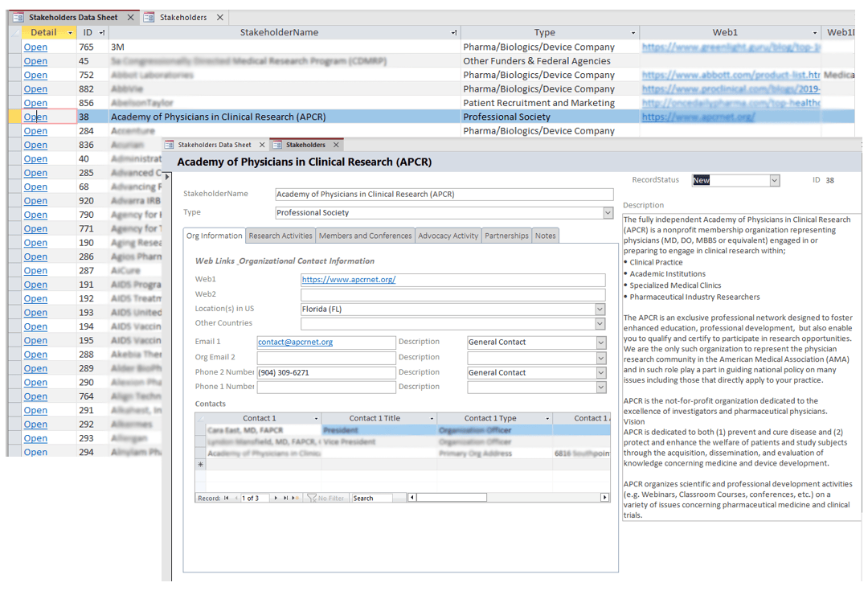Viewport: 868px width, 599px height.
Task: Click right arrow of contacts horizontal scrollbar
Action: (x=605, y=498)
